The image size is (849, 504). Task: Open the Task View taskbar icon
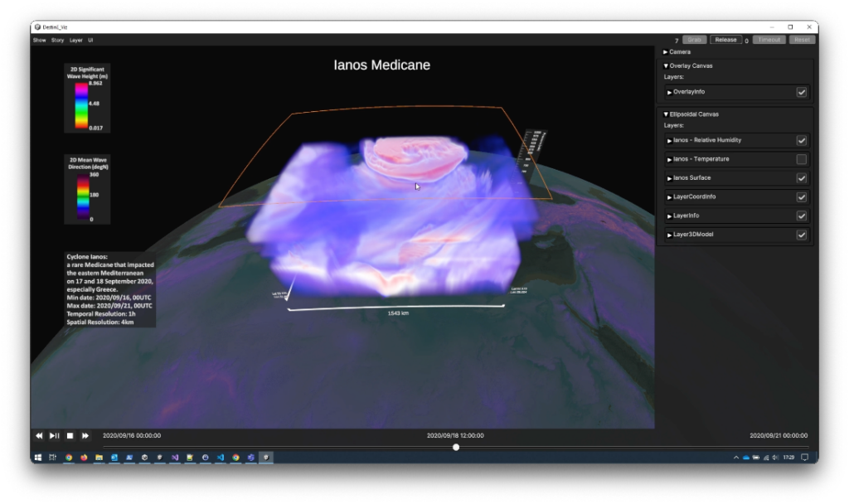pyautogui.click(x=52, y=457)
